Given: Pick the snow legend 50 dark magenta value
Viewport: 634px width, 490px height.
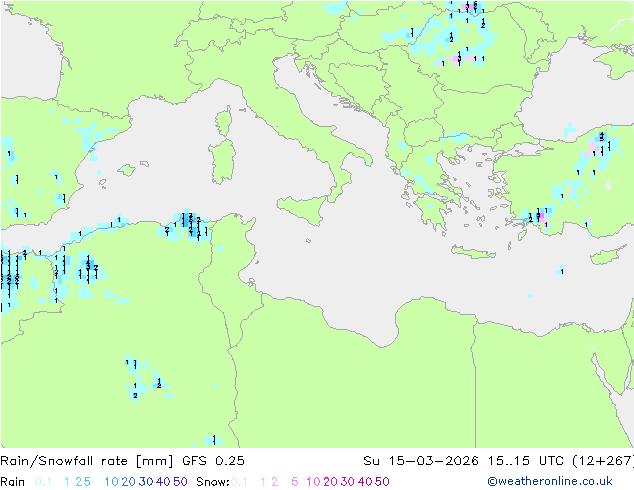Looking at the screenshot, I should 382,482.
